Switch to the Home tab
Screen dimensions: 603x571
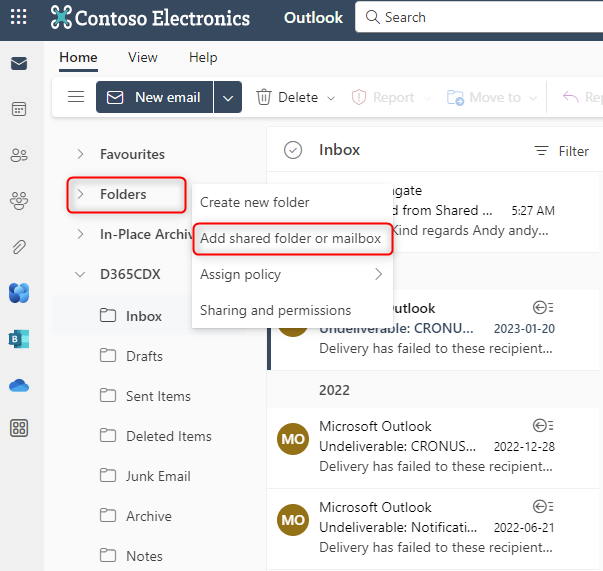click(x=78, y=57)
